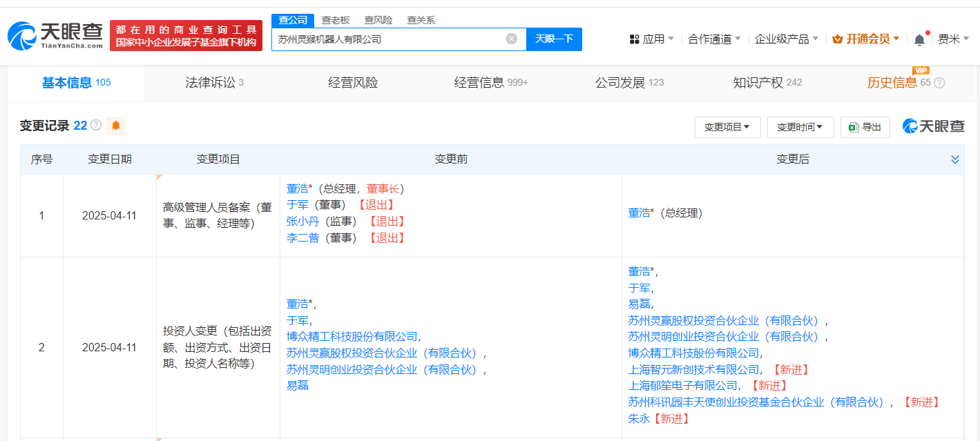Switch to the 经营信息 tab

tap(491, 83)
